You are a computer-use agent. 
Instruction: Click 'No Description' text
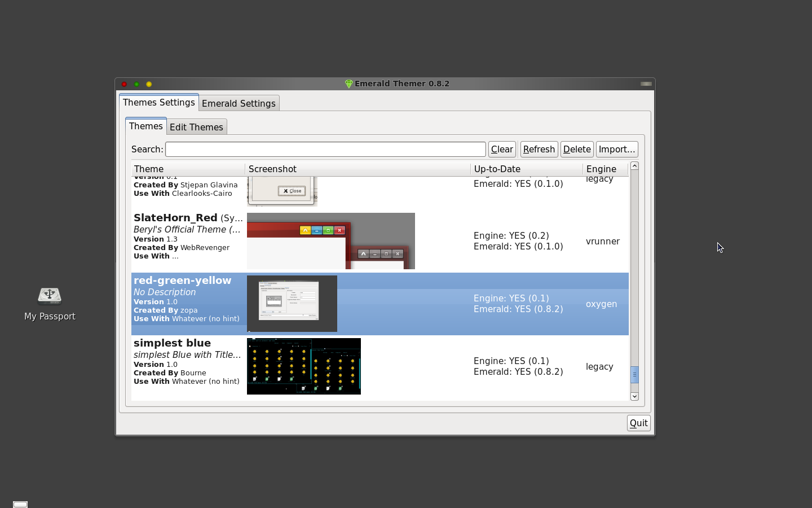[165, 292]
